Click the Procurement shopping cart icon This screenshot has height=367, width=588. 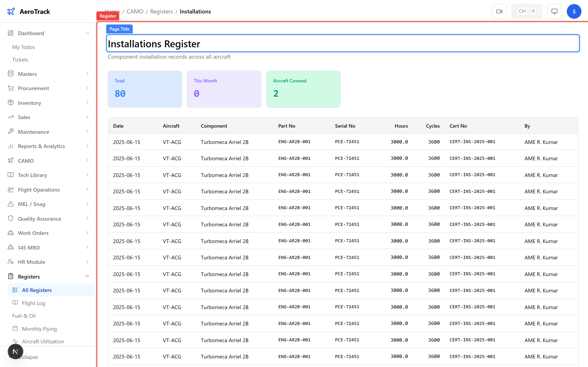[x=11, y=88]
